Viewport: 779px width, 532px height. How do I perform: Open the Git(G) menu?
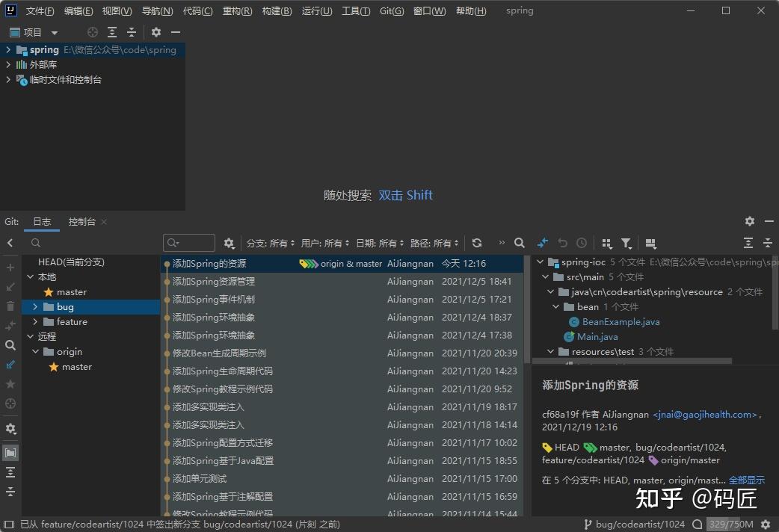[391, 10]
